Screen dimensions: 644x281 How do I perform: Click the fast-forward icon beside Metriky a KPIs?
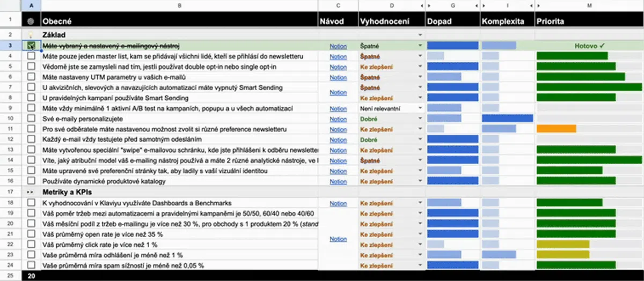[x=31, y=191]
